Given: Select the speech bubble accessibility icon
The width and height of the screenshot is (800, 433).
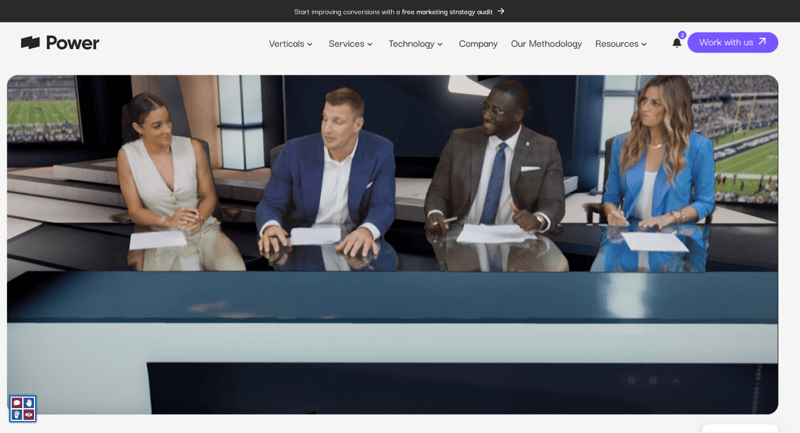Looking at the screenshot, I should 17,403.
